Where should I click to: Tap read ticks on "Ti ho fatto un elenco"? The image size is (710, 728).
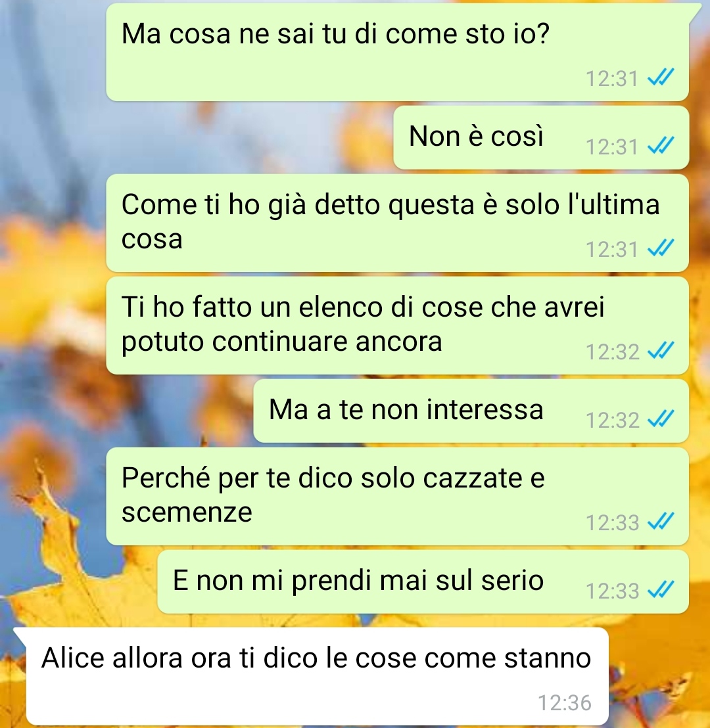pos(660,351)
